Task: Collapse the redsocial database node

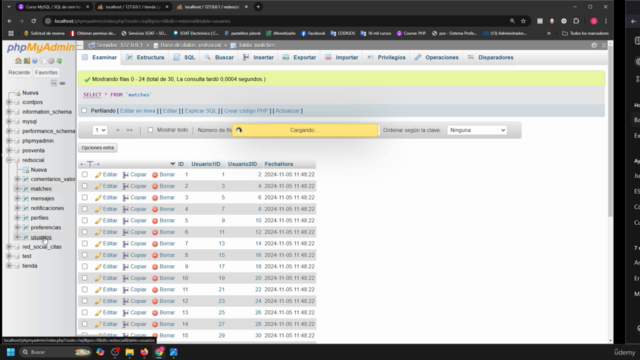Action: (9, 160)
